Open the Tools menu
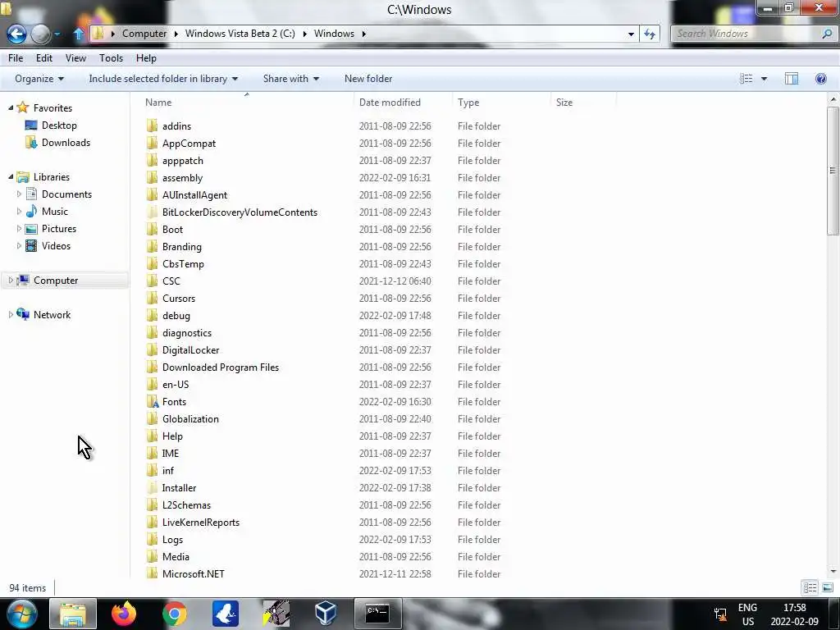840x630 pixels. coord(111,58)
